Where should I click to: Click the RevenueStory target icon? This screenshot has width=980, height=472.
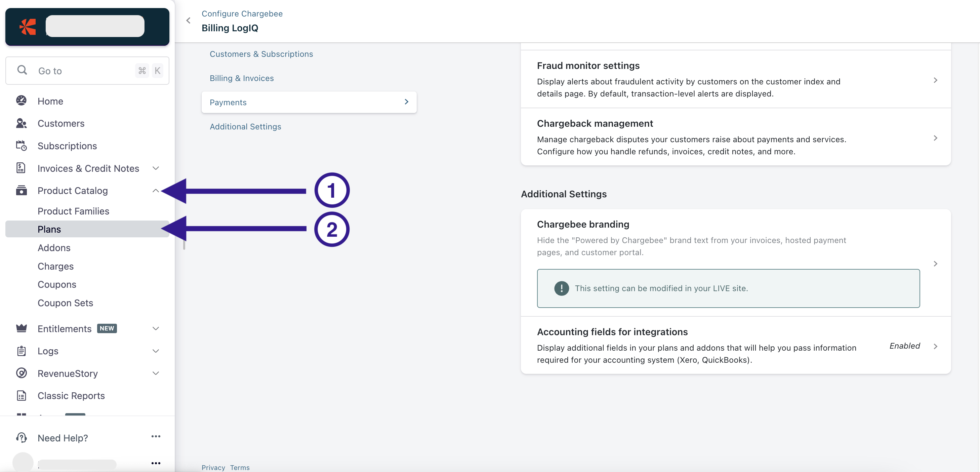pos(21,372)
